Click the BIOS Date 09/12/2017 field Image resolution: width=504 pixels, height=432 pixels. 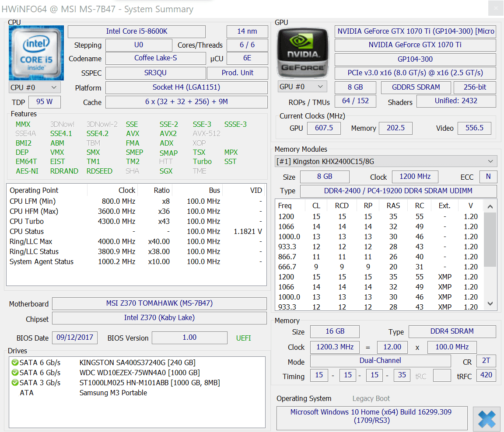point(75,338)
